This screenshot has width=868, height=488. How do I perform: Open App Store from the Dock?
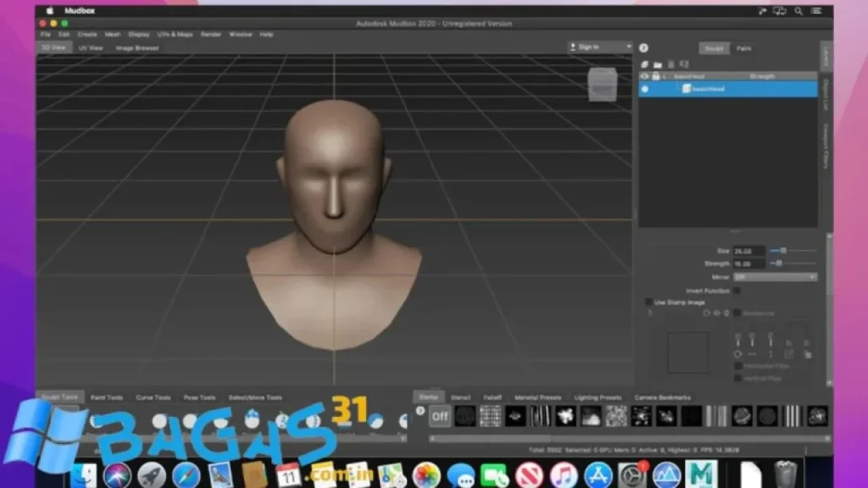[x=598, y=474]
